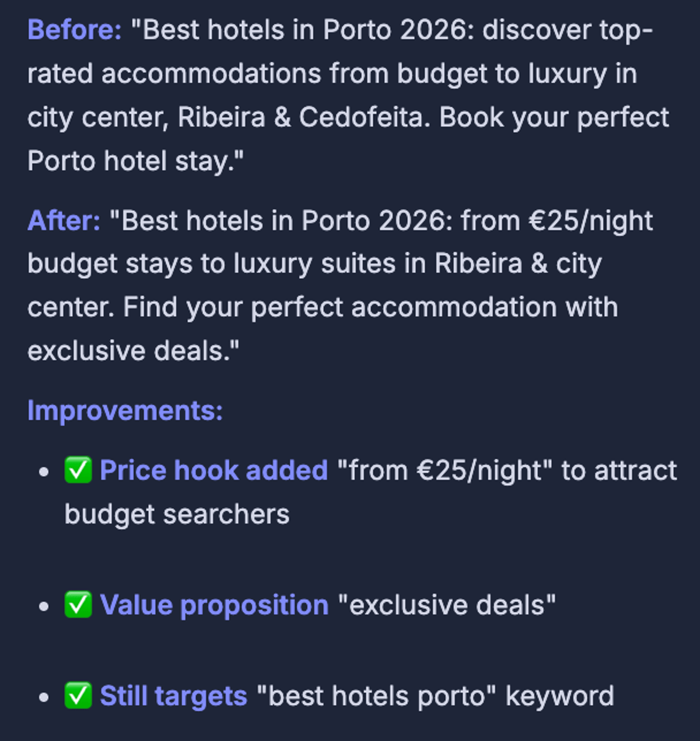Click the "Improvements:" heading

tap(125, 410)
